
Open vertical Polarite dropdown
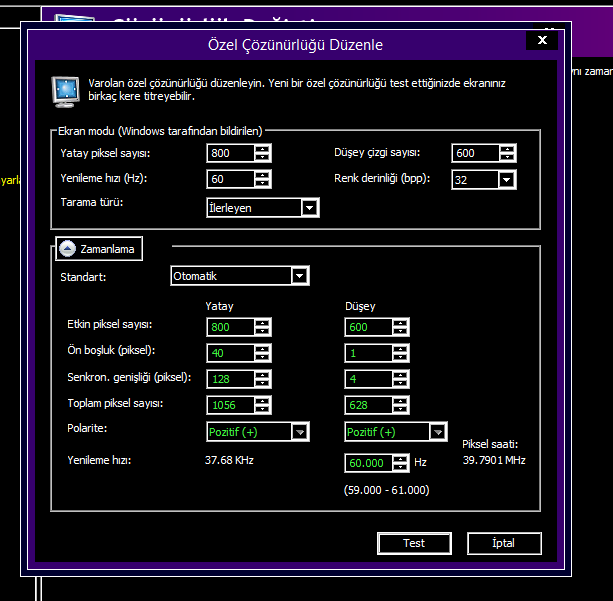(x=437, y=431)
